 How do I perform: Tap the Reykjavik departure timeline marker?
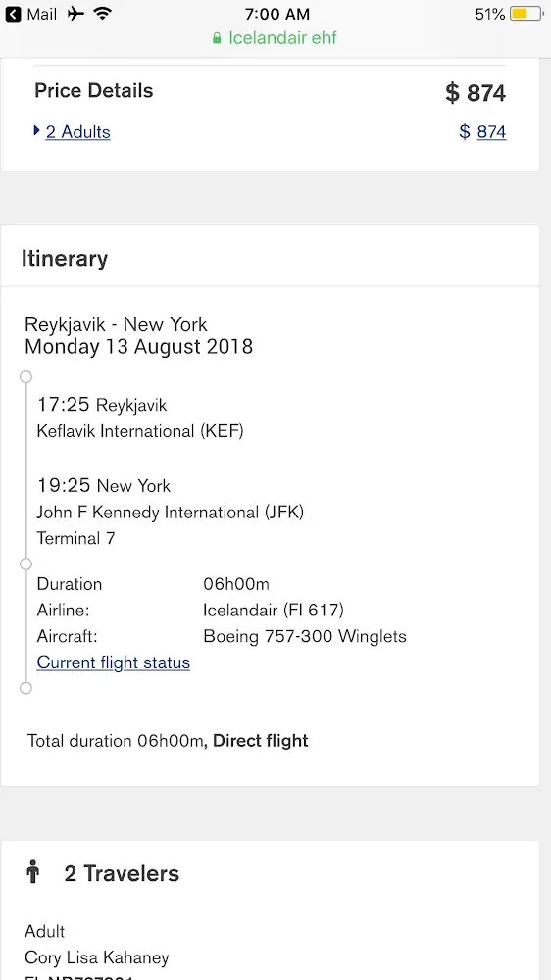(25, 377)
